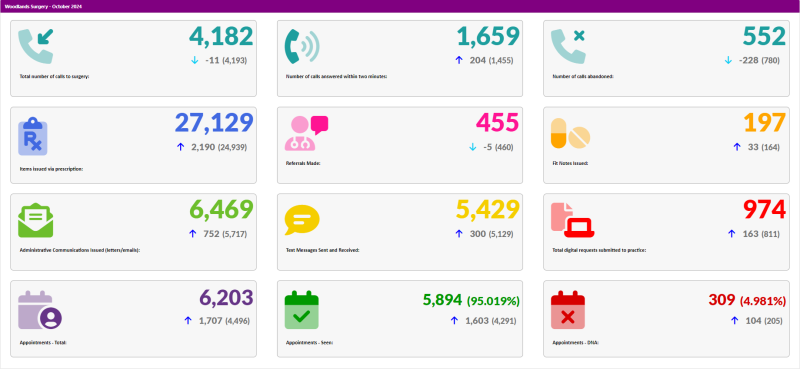Viewport: 800px width, 369px height.
Task: Click the incoming calls phone icon
Action: point(36,46)
